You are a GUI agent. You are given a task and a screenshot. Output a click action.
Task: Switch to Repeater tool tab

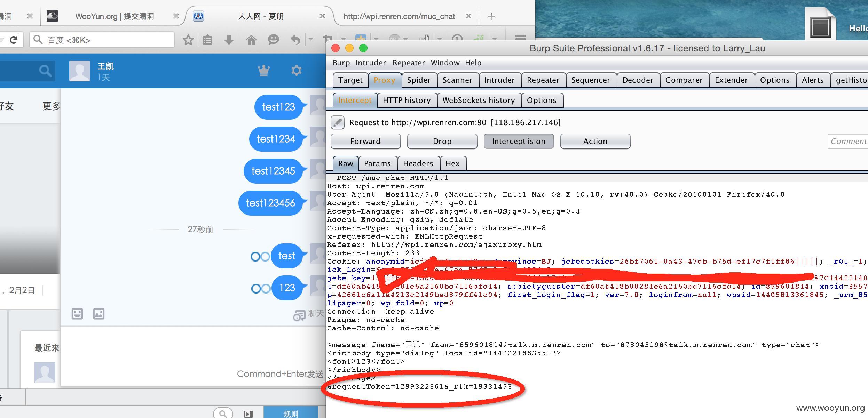click(543, 80)
